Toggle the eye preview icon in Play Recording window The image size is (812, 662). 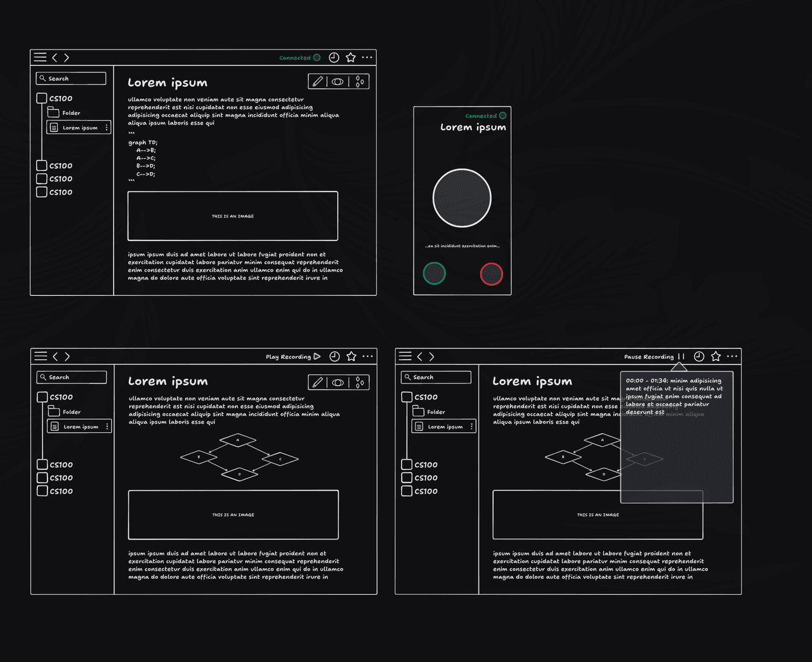pos(338,382)
